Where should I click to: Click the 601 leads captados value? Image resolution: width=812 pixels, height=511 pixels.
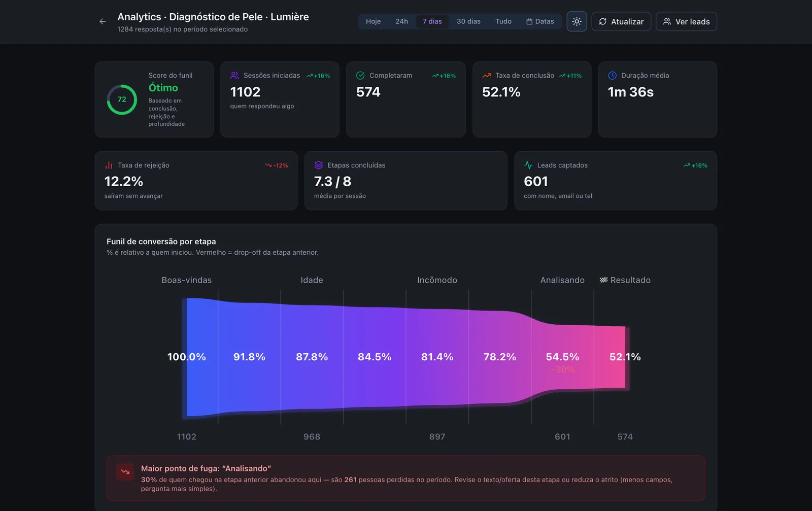click(x=536, y=182)
